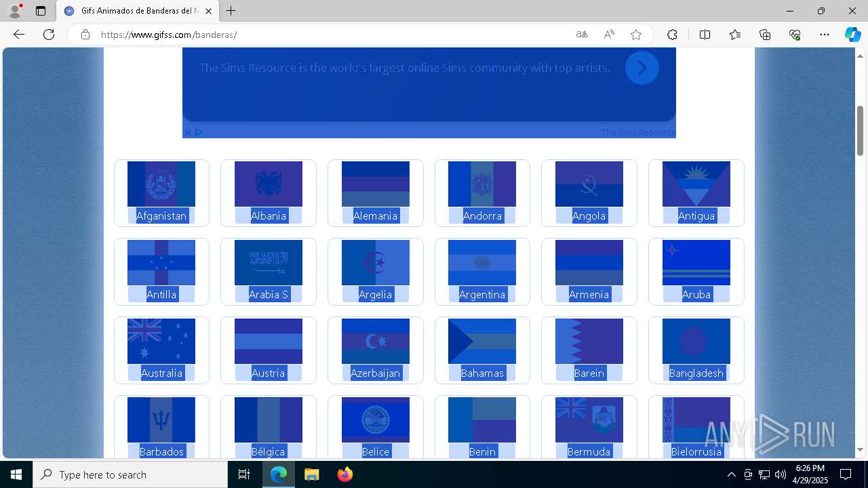Open the Antilla flag thumbnail
Image resolution: width=868 pixels, height=488 pixels.
tap(161, 262)
